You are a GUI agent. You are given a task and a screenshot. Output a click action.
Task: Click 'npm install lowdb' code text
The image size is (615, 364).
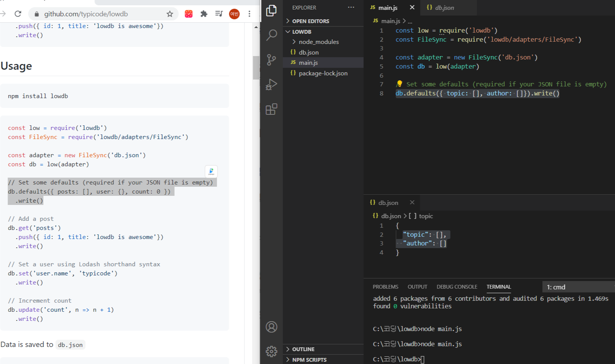[38, 96]
